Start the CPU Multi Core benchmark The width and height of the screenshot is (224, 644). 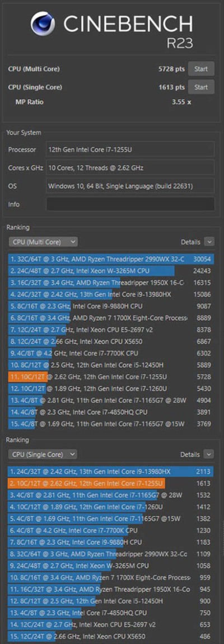(x=201, y=69)
